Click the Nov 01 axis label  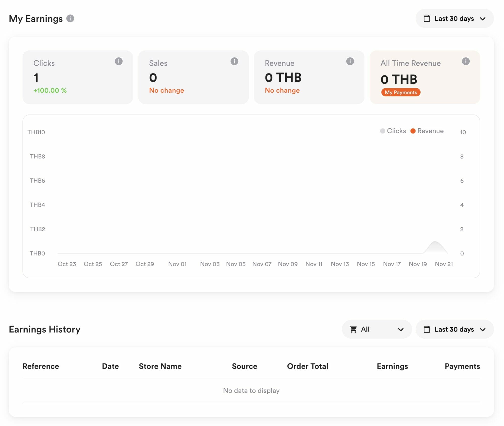pos(177,264)
